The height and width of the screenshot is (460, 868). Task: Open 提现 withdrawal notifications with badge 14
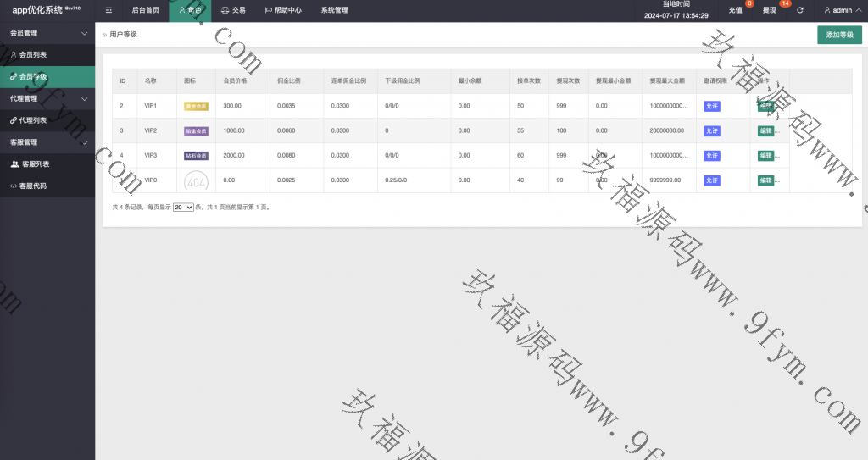770,11
